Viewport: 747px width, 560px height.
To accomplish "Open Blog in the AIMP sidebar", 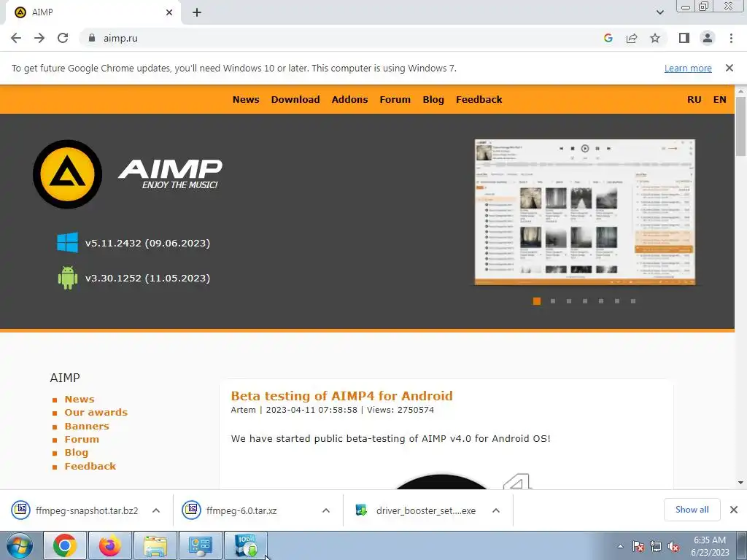I will pyautogui.click(x=76, y=452).
